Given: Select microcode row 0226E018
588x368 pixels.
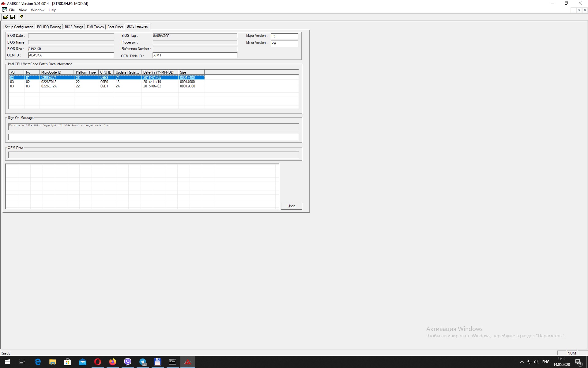Looking at the screenshot, I should click(x=49, y=82).
